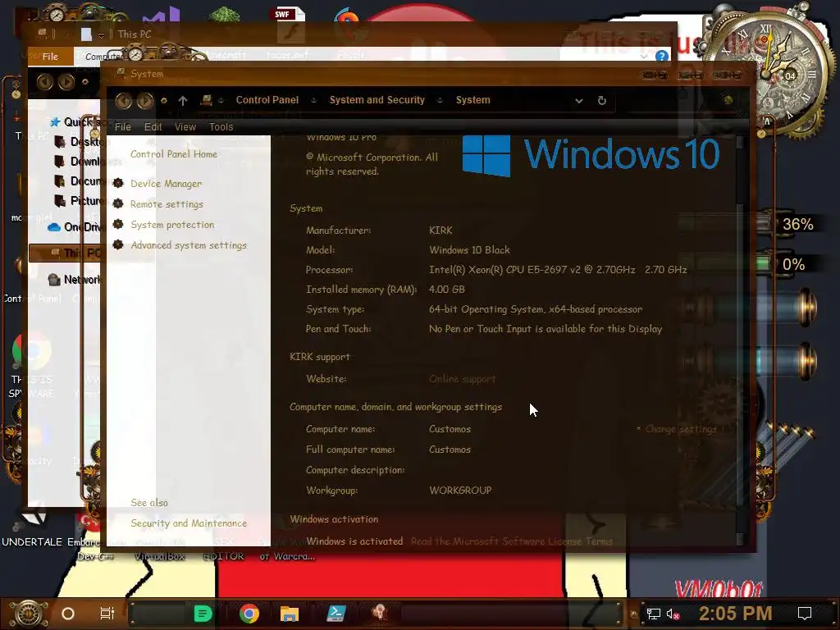This screenshot has width=840, height=630.
Task: Read the Microsoft Software License Terms link
Action: coord(512,541)
